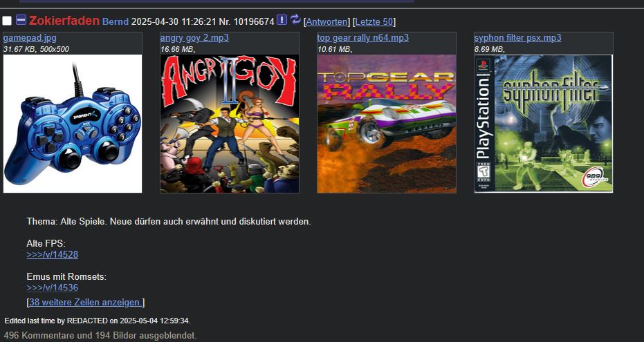Click the poster name Bernd
Viewport: 644px width, 342px height.
(x=116, y=21)
